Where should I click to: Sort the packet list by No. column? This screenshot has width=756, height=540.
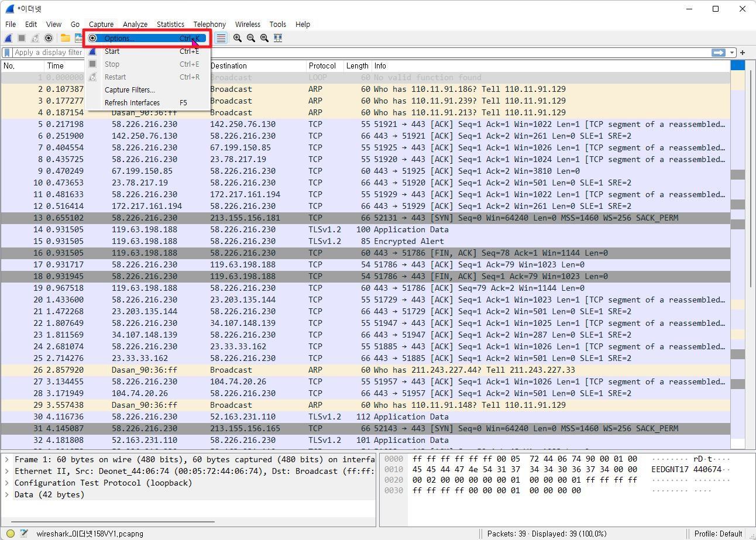(x=22, y=66)
